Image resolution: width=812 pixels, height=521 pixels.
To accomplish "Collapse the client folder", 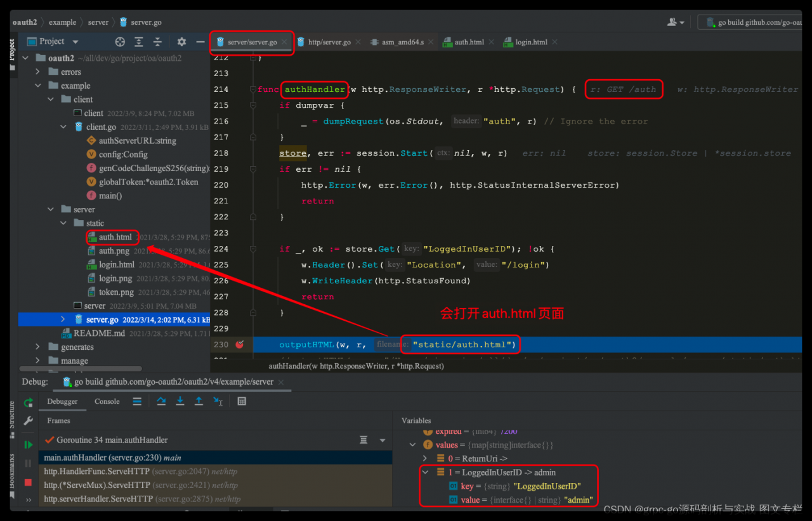I will tap(51, 100).
